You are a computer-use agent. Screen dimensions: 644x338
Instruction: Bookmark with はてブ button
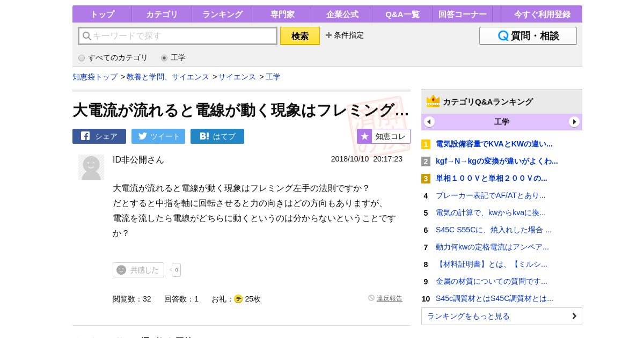tap(217, 136)
